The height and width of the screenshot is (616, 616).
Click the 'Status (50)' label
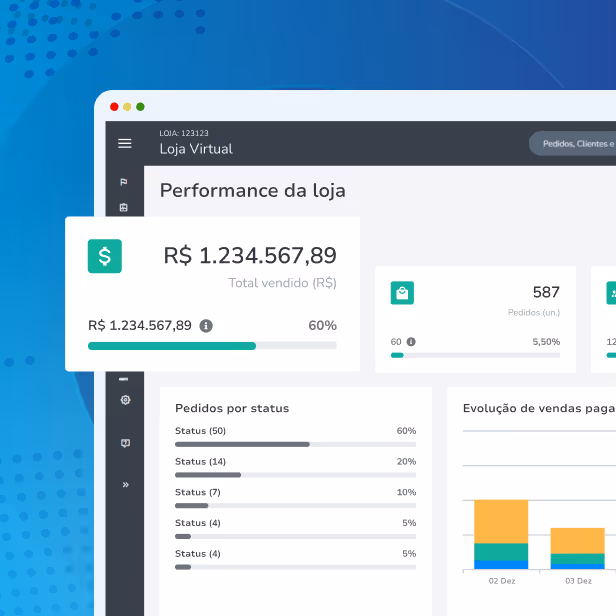point(200,431)
